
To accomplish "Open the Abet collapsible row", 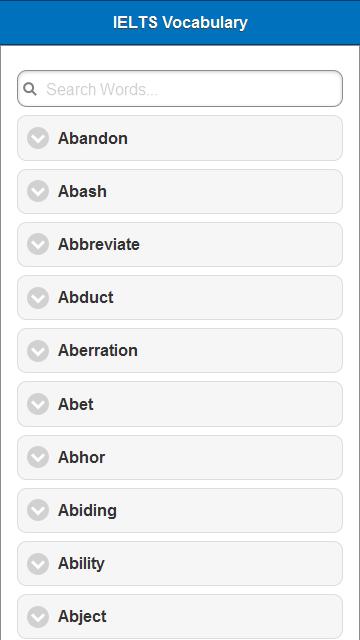I will click(x=180, y=404).
